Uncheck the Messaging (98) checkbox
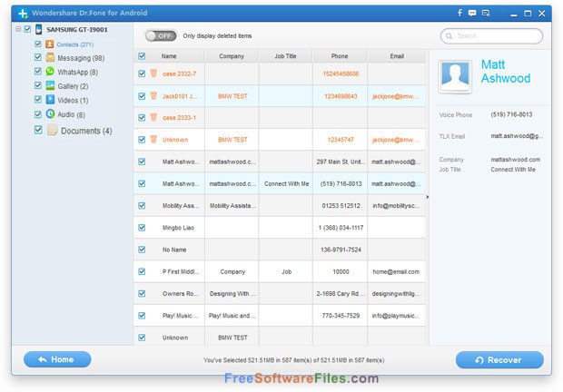 (x=38, y=57)
